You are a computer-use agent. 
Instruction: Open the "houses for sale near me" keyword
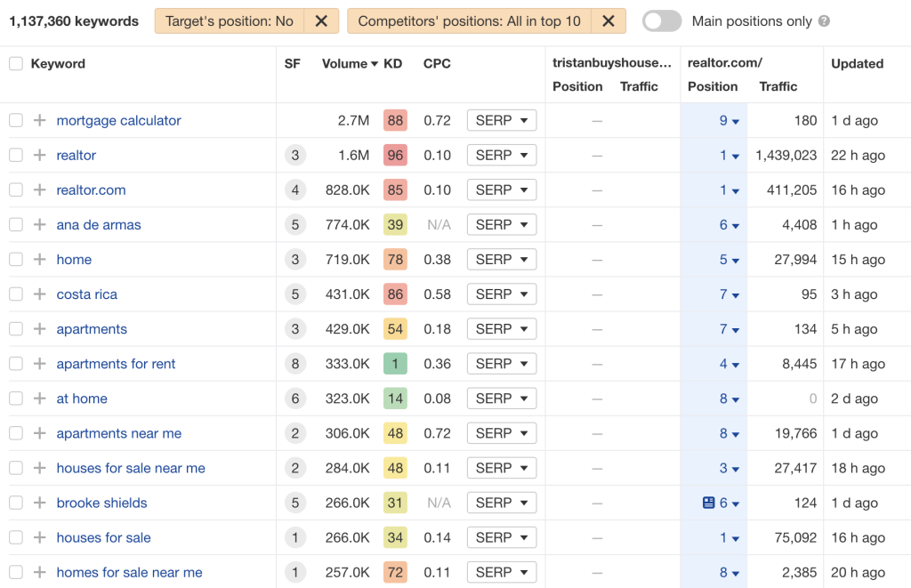click(131, 468)
